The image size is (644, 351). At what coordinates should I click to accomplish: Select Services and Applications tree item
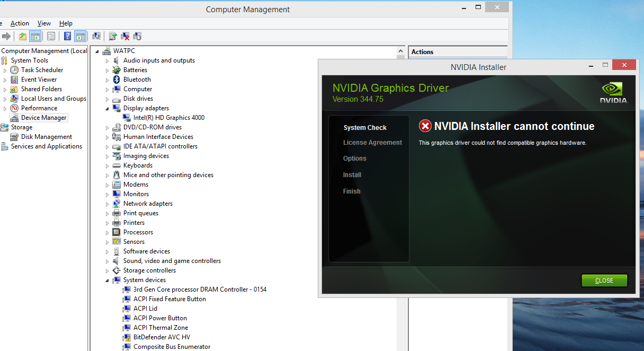pyautogui.click(x=47, y=146)
